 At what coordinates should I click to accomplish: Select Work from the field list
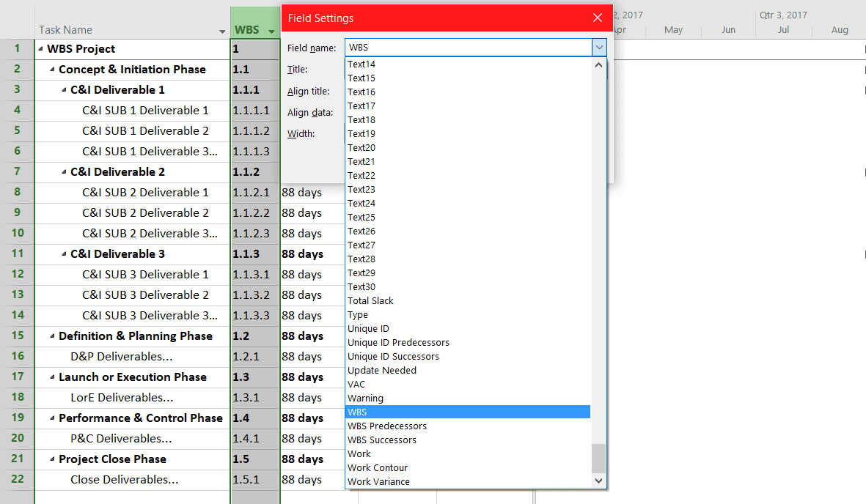[469, 453]
